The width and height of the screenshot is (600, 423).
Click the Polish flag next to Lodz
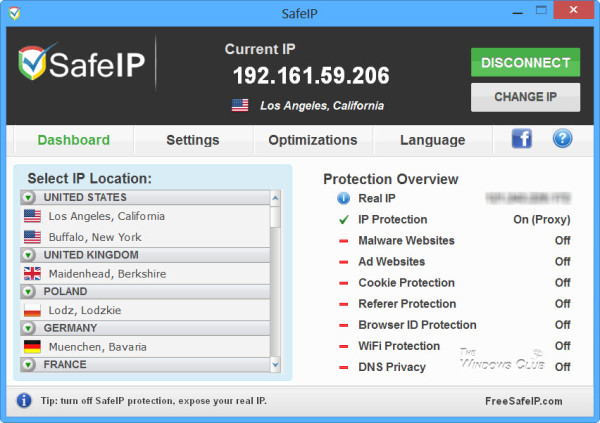pos(32,310)
